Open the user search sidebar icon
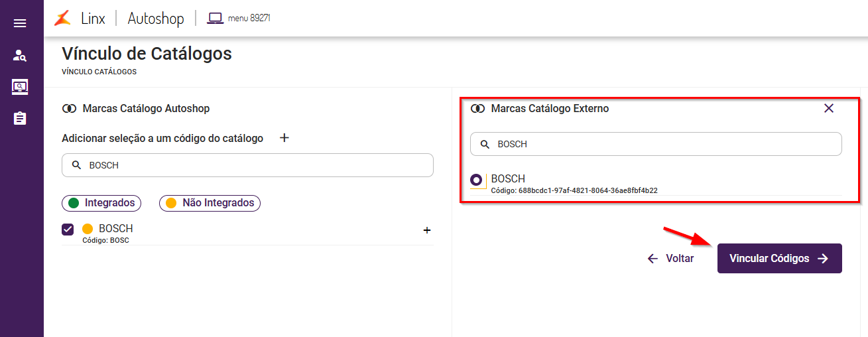868x337 pixels. pyautogui.click(x=20, y=56)
